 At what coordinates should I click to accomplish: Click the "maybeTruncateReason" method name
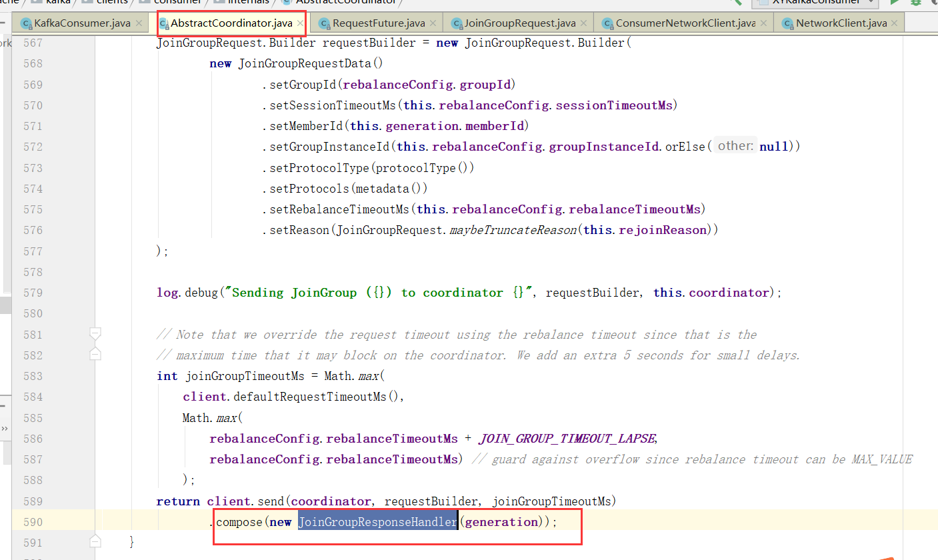click(x=512, y=230)
